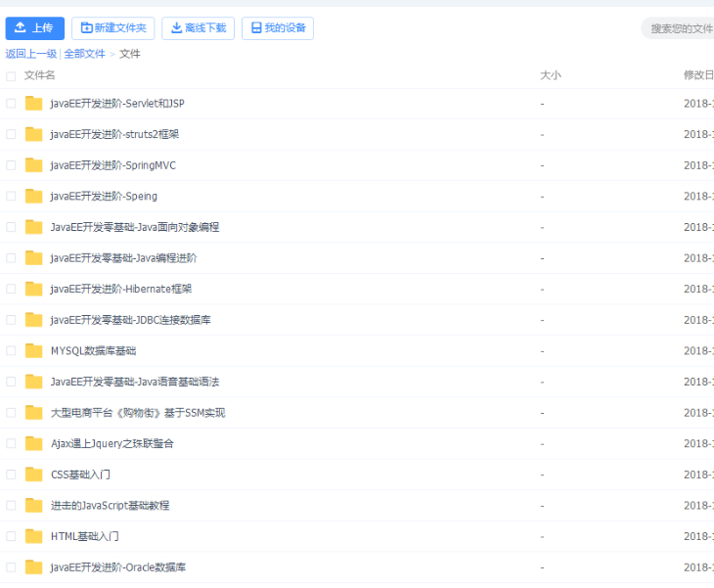Open JavaEE开发零基础-Java面向对象编程 folder name
714x588 pixels.
(x=135, y=228)
